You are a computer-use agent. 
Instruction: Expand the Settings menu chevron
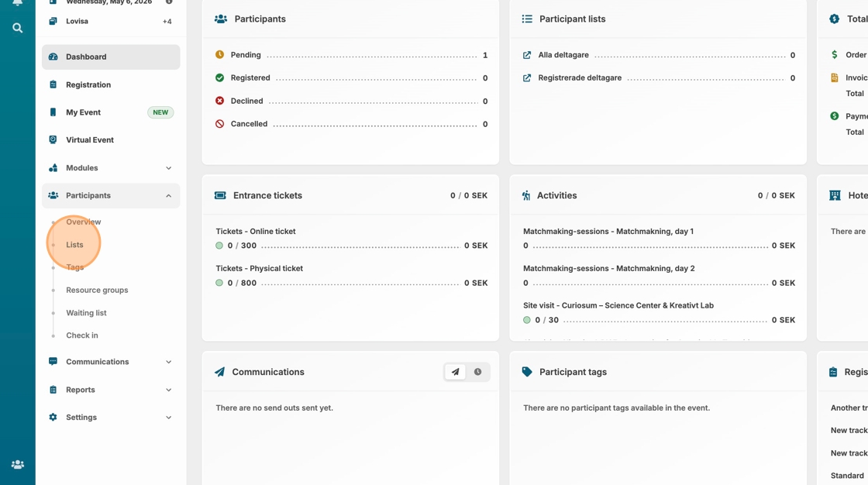[x=168, y=418]
